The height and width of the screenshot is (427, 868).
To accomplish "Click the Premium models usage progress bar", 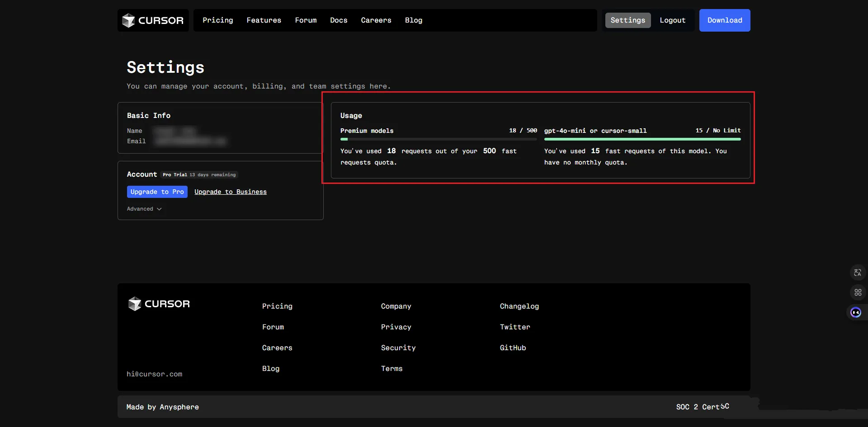I will click(x=438, y=139).
